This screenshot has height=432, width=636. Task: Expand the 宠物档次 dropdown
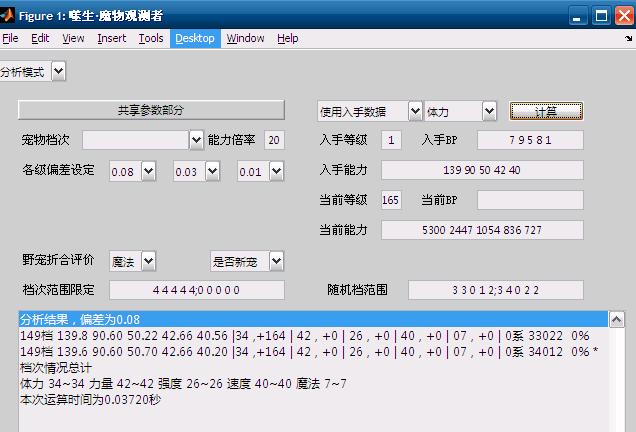pos(196,140)
